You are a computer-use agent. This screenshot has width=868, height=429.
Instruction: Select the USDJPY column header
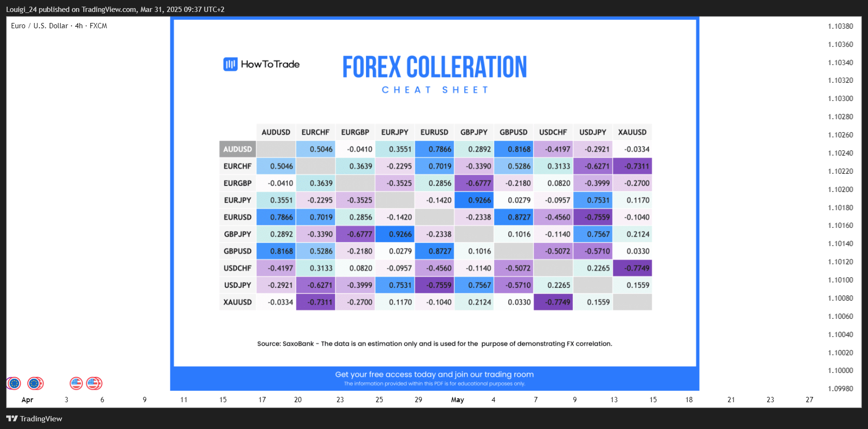593,132
